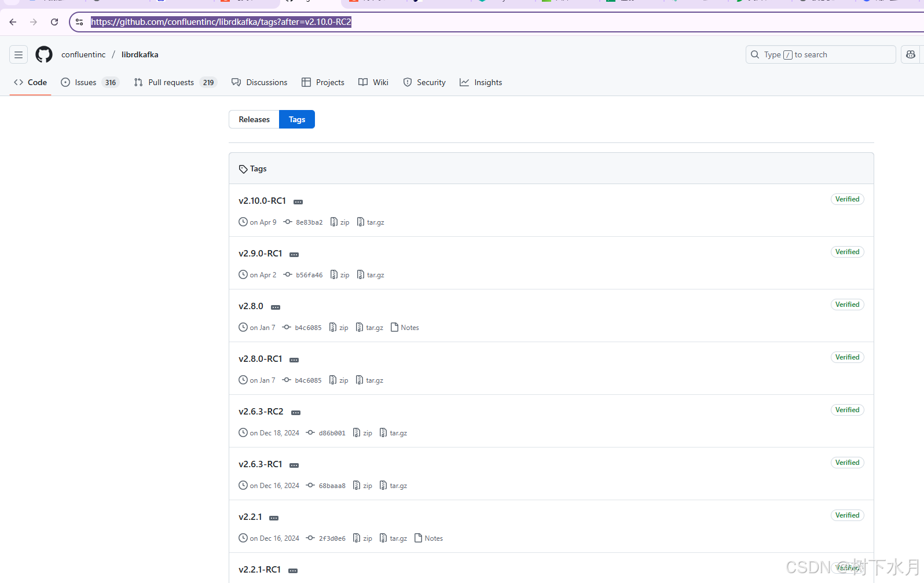
Task: Click the Verified badge for v2.6.3-RC2
Action: click(847, 410)
